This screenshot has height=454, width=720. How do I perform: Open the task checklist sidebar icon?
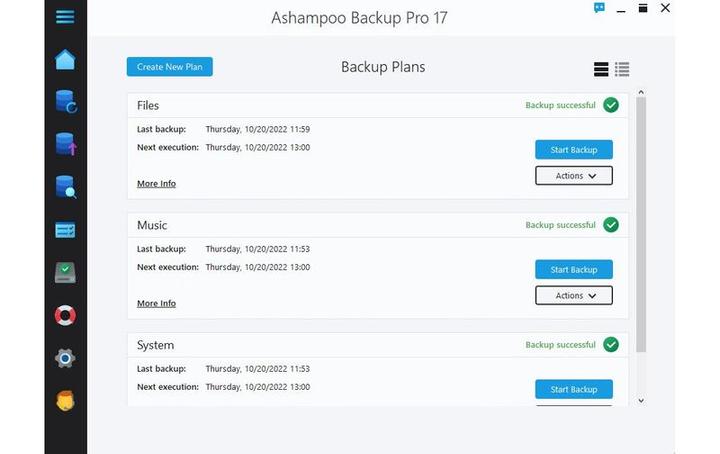(x=65, y=230)
